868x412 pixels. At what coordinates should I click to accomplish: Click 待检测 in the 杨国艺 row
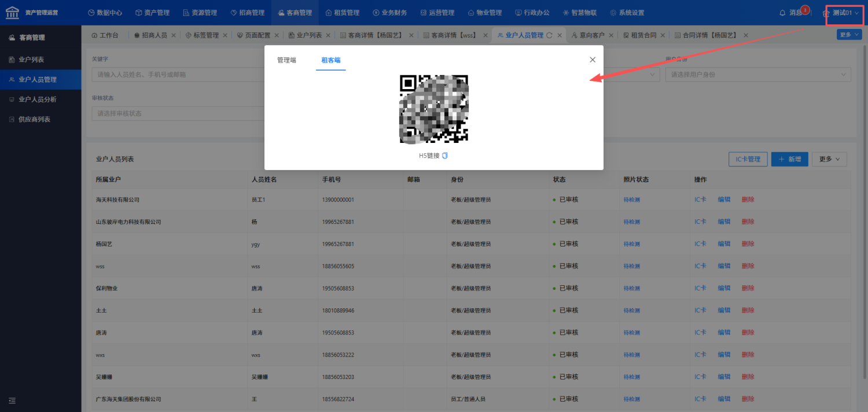(x=631, y=244)
